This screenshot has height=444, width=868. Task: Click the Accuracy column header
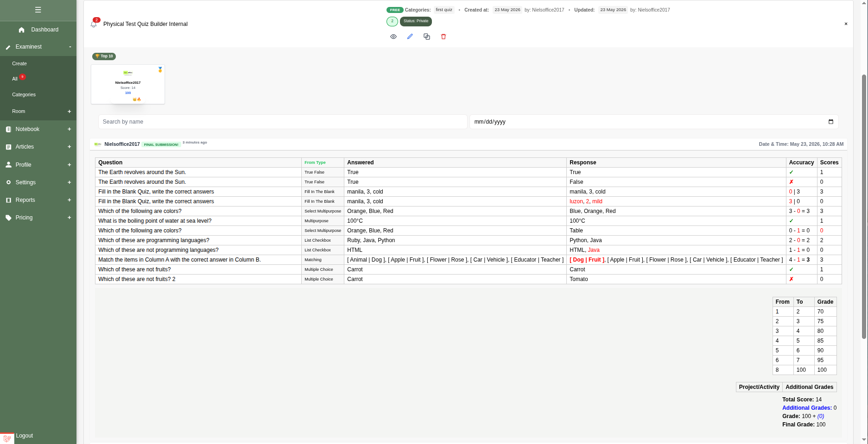[801, 163]
